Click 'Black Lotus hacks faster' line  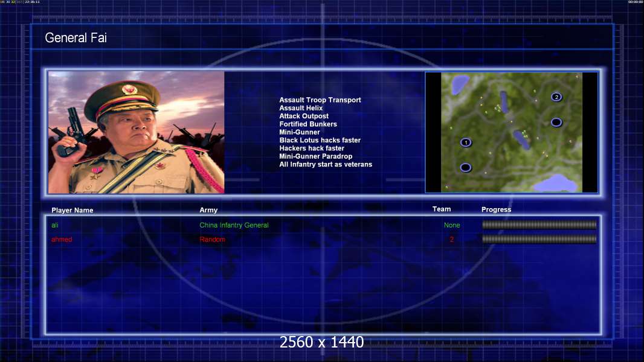(x=320, y=140)
